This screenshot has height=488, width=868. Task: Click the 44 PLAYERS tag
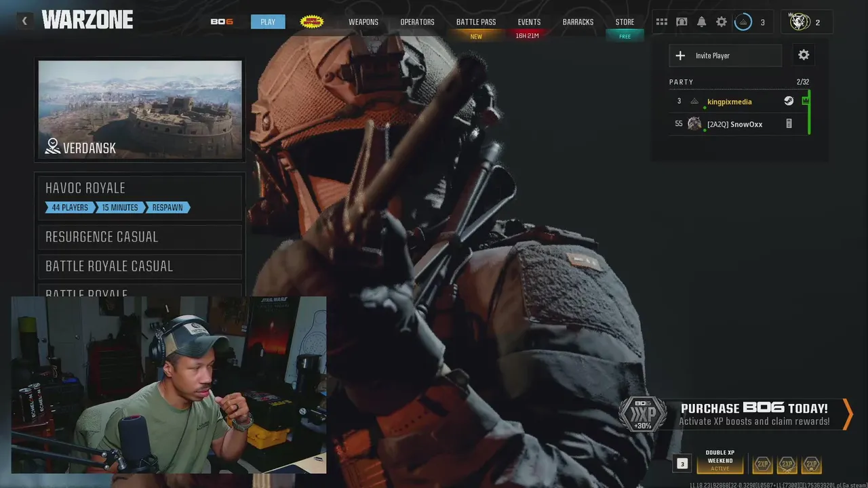tap(70, 207)
